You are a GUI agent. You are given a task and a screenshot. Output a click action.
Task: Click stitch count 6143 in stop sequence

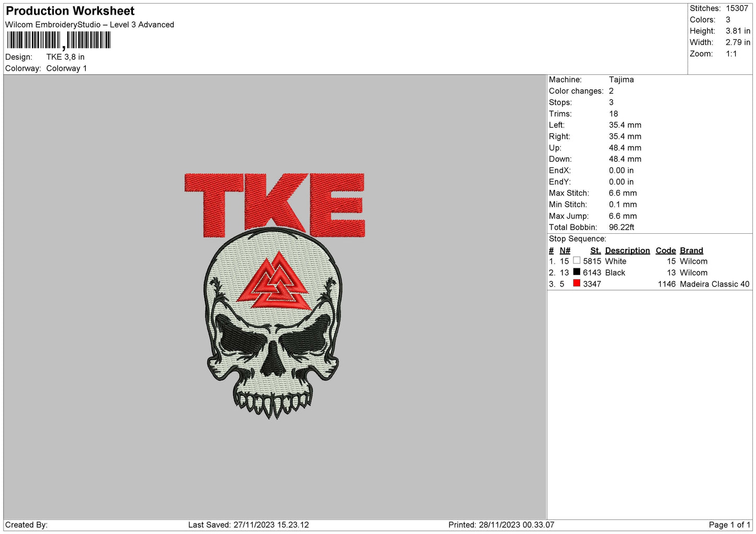pos(592,273)
